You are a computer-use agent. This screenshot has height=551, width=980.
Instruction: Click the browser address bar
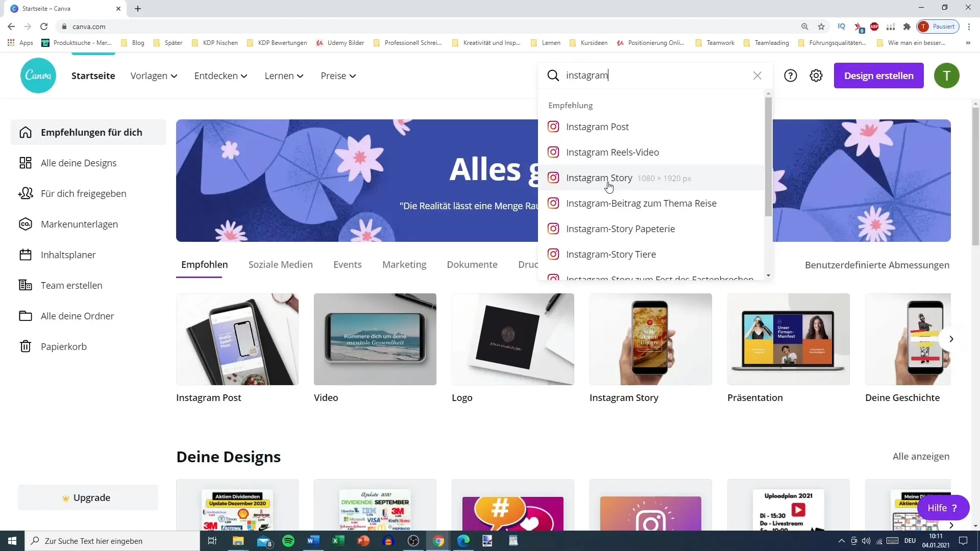[429, 27]
